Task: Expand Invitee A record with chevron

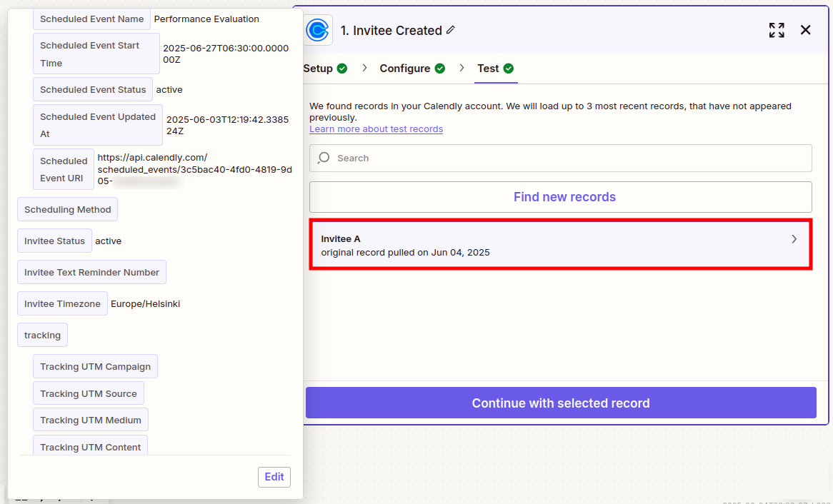Action: click(x=794, y=239)
